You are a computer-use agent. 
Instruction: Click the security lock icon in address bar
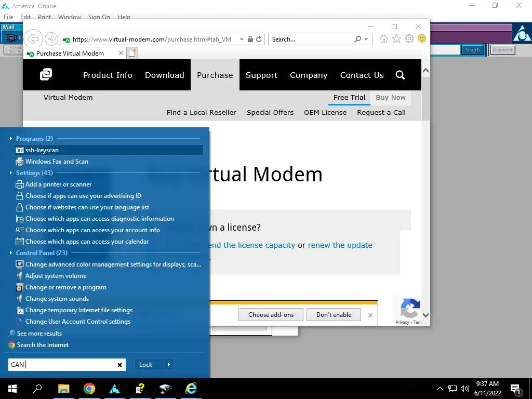pyautogui.click(x=250, y=39)
